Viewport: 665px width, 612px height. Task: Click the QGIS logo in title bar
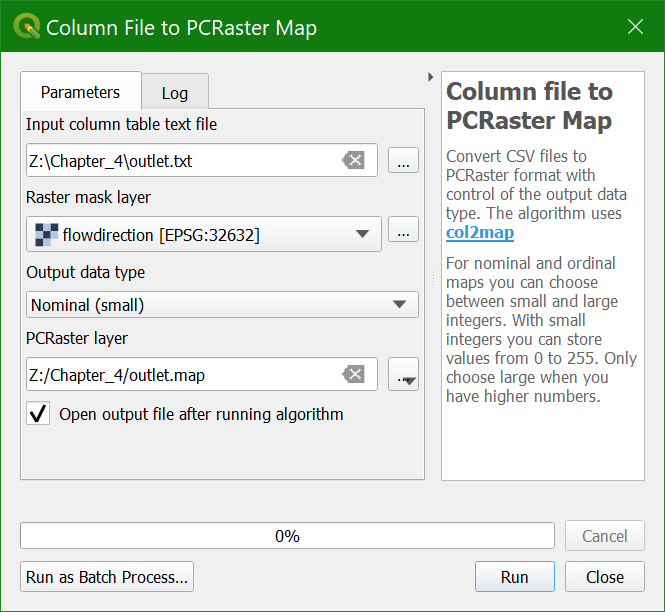pos(27,26)
